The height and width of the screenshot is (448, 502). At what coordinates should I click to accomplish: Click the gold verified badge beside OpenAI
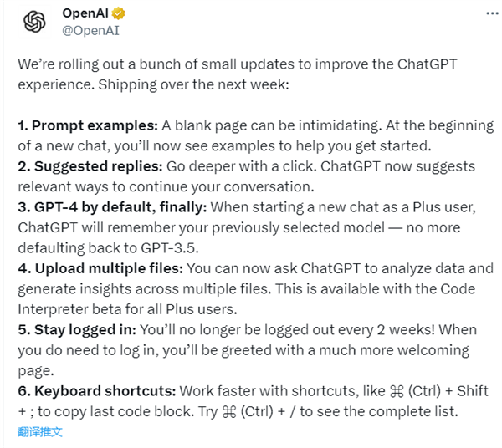[120, 14]
